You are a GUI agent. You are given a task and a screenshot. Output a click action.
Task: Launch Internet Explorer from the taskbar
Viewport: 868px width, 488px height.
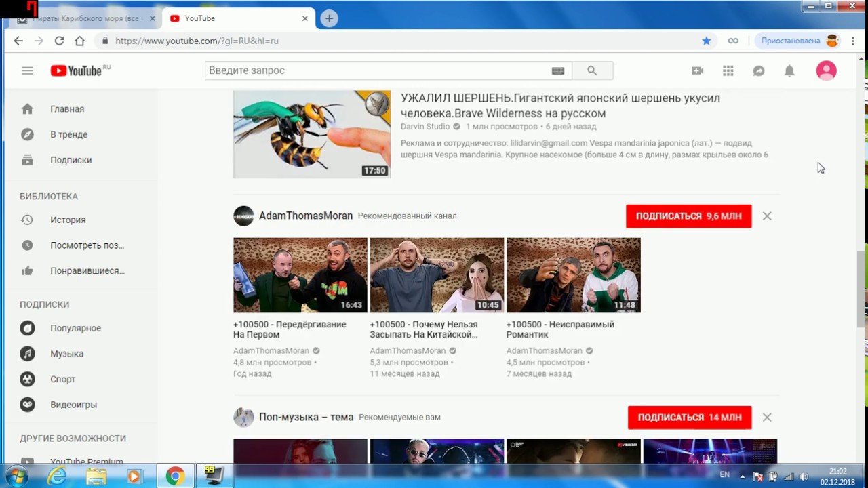pos(56,476)
